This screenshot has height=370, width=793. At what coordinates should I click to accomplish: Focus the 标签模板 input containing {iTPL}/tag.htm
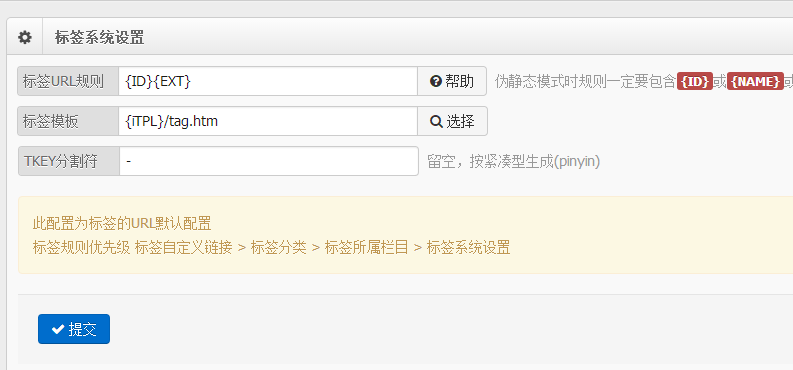268,121
